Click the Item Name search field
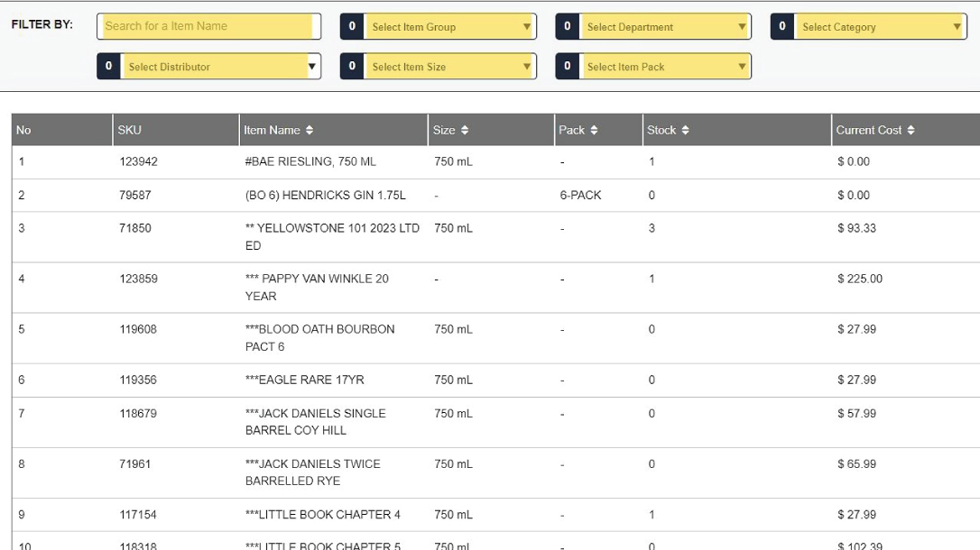 pos(208,26)
